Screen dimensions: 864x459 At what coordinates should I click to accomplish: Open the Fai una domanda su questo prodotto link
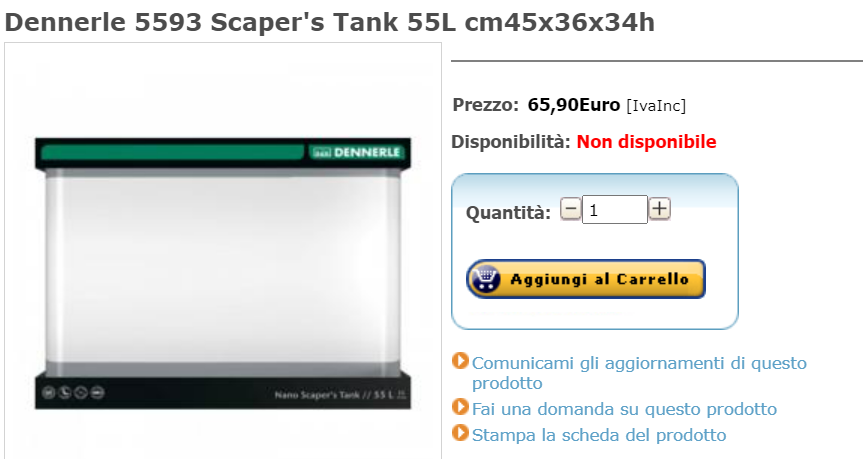point(624,409)
